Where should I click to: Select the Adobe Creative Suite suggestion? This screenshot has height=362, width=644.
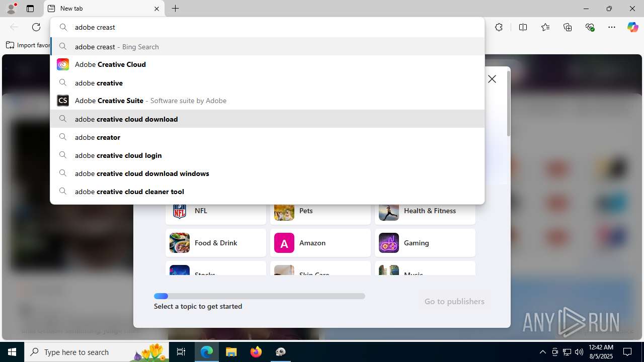267,101
